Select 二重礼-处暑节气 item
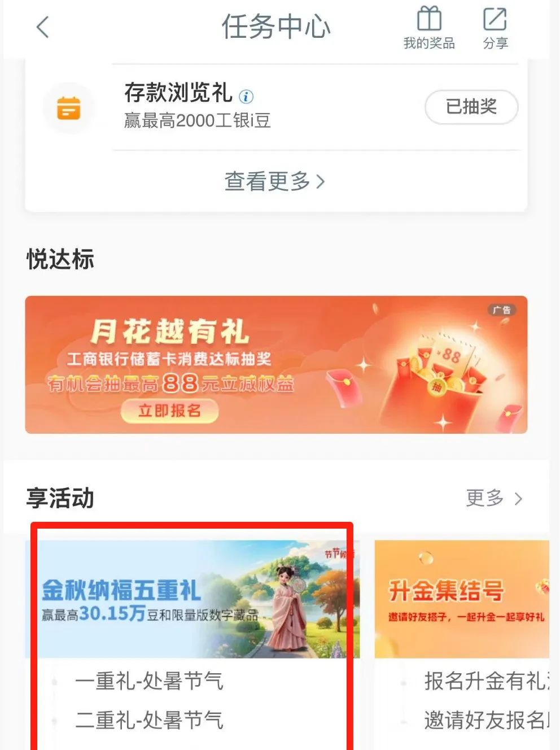Screen dimensions: 560x750 click(149, 720)
